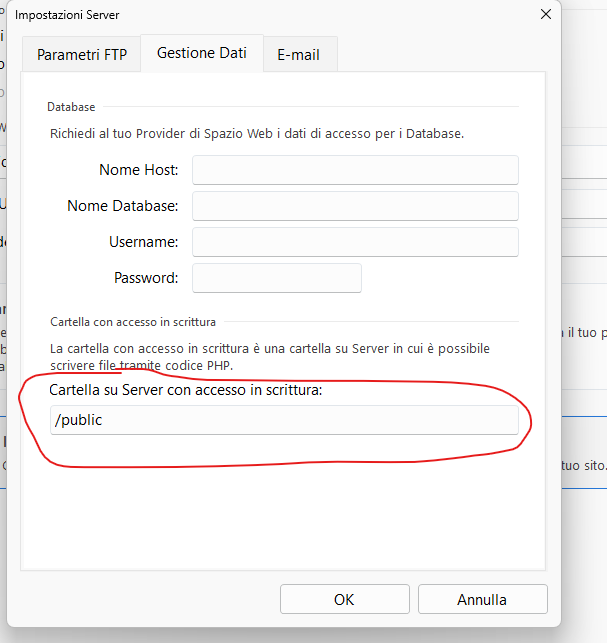Click the Password label text
This screenshot has height=643, width=607.
pos(146,278)
